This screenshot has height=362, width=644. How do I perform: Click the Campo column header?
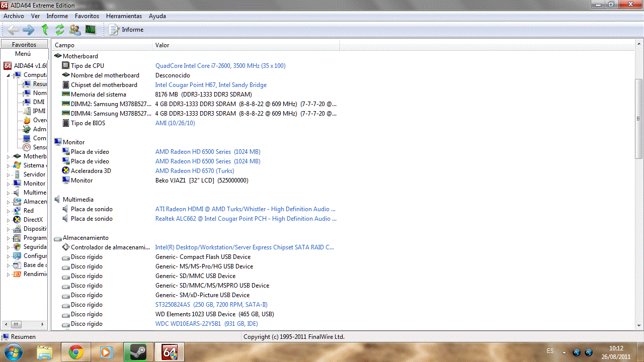(102, 45)
